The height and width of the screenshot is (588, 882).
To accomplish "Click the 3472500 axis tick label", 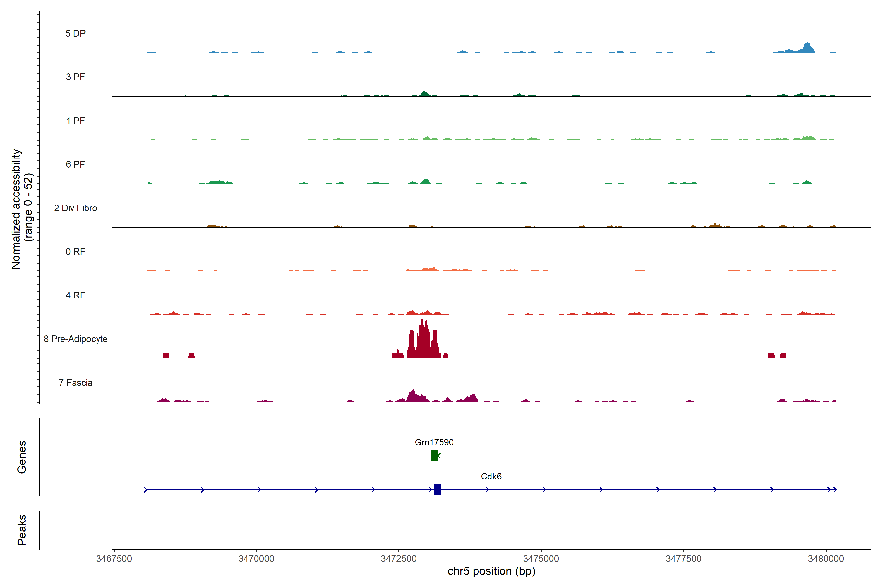I will tap(399, 558).
